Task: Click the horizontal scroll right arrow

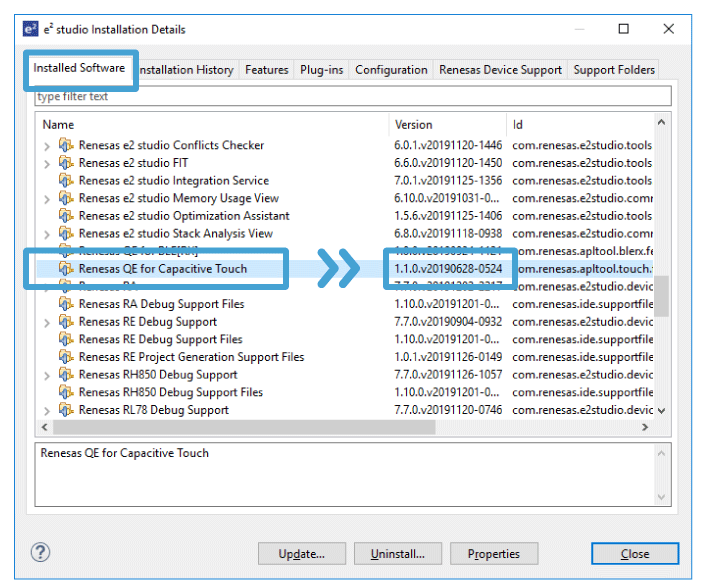Action: 645,427
